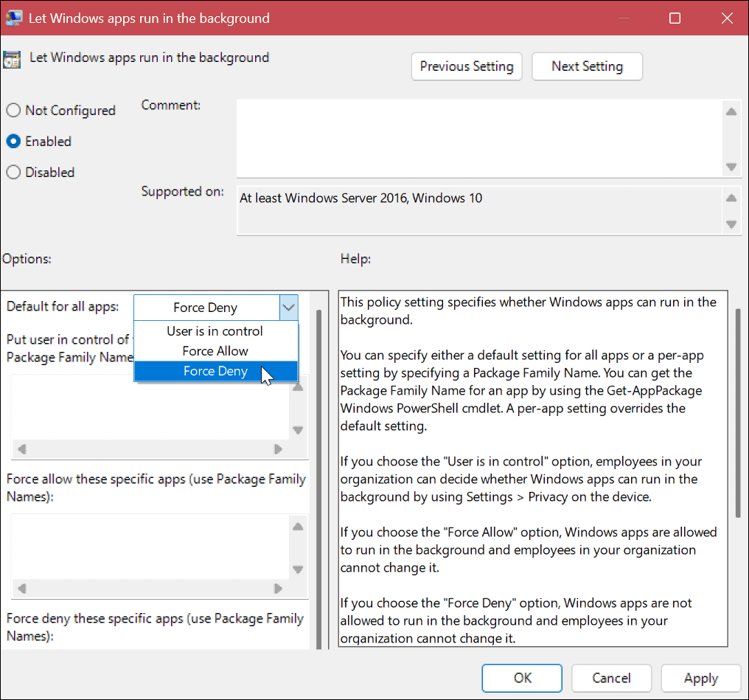Screen dimensions: 749x700
Task: Click the Group Policy icon in title bar
Action: pyautogui.click(x=13, y=18)
